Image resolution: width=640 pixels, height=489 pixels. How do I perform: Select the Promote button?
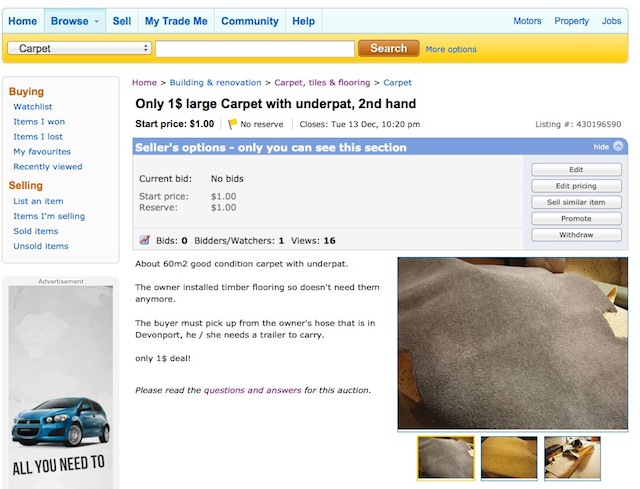[x=576, y=218]
